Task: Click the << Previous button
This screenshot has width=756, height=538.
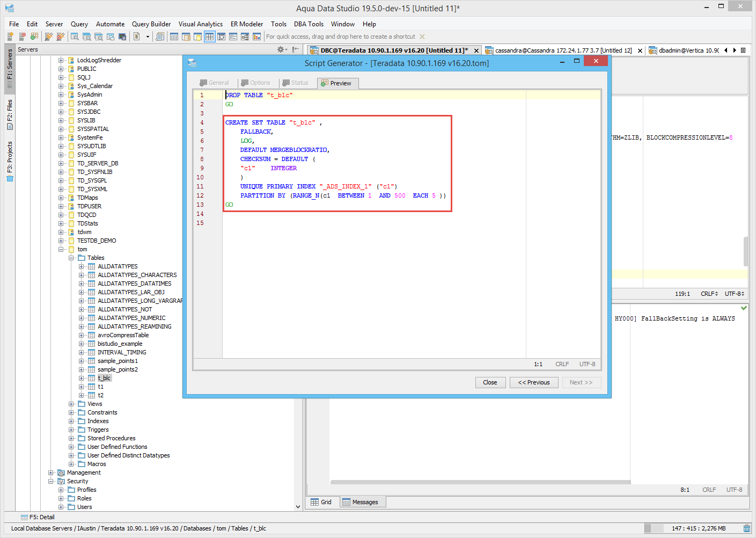Action: [x=534, y=382]
